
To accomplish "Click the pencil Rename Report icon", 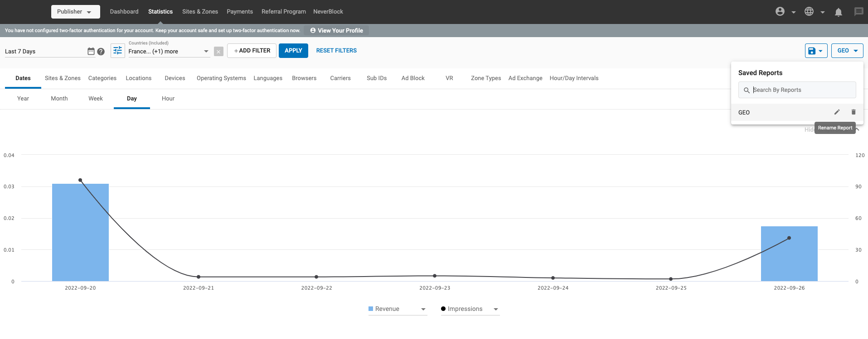I will (x=837, y=112).
